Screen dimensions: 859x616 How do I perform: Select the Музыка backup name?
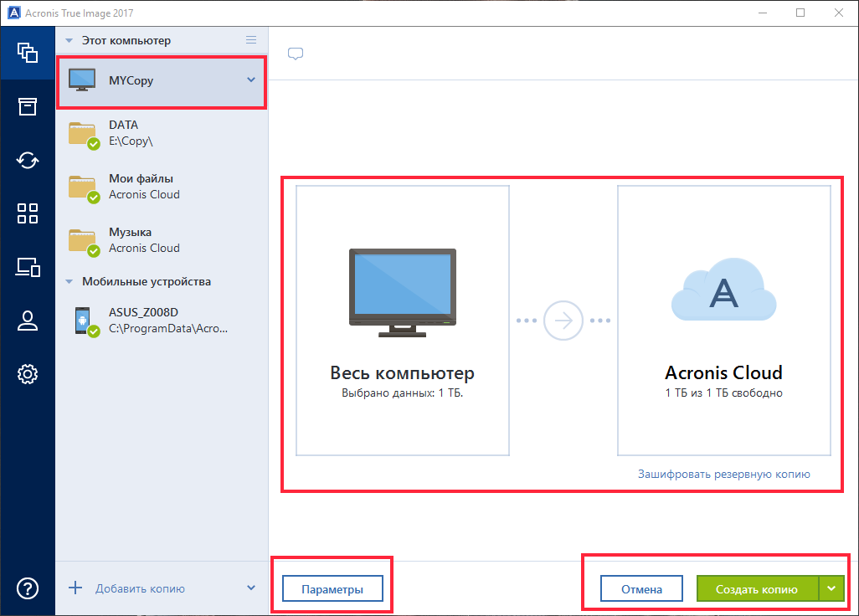[131, 232]
